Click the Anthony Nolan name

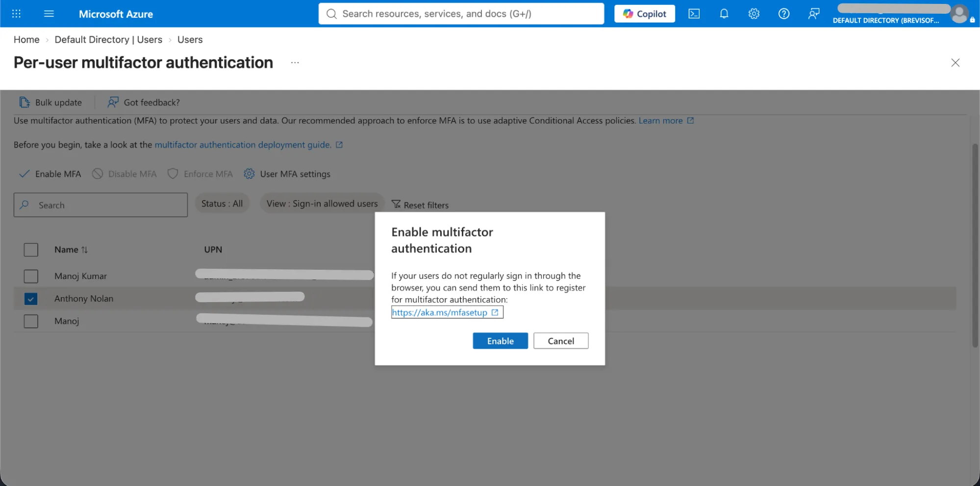pos(84,299)
